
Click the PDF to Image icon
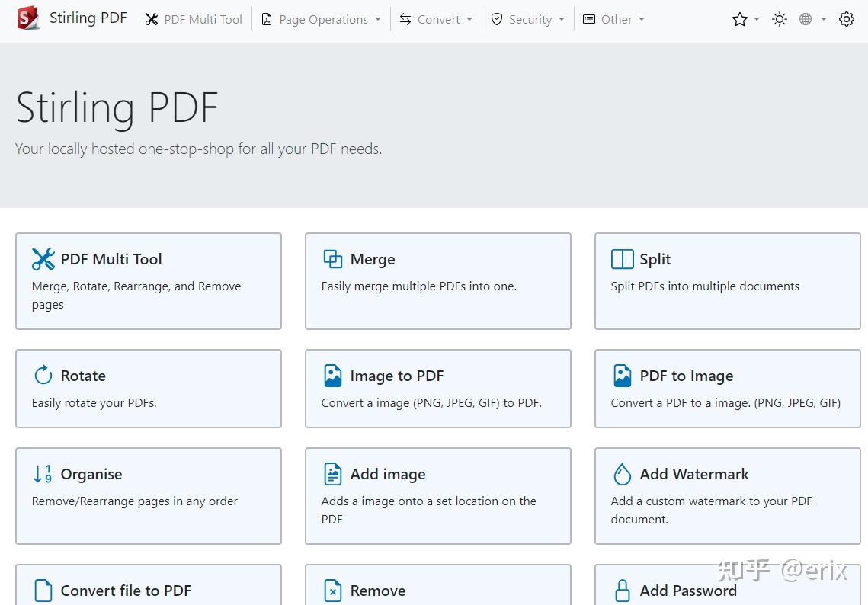[623, 375]
